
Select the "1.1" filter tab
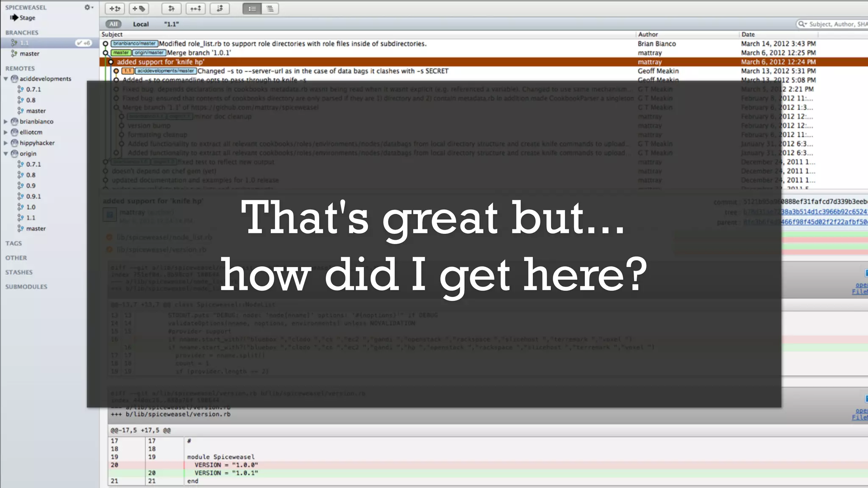coord(171,24)
